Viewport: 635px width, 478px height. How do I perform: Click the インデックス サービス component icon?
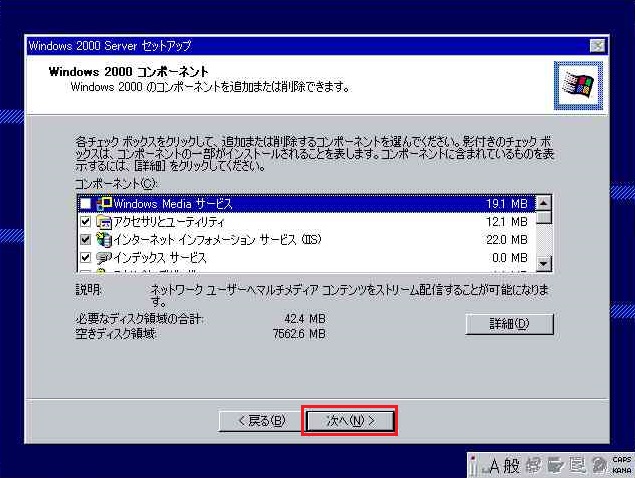[x=104, y=257]
